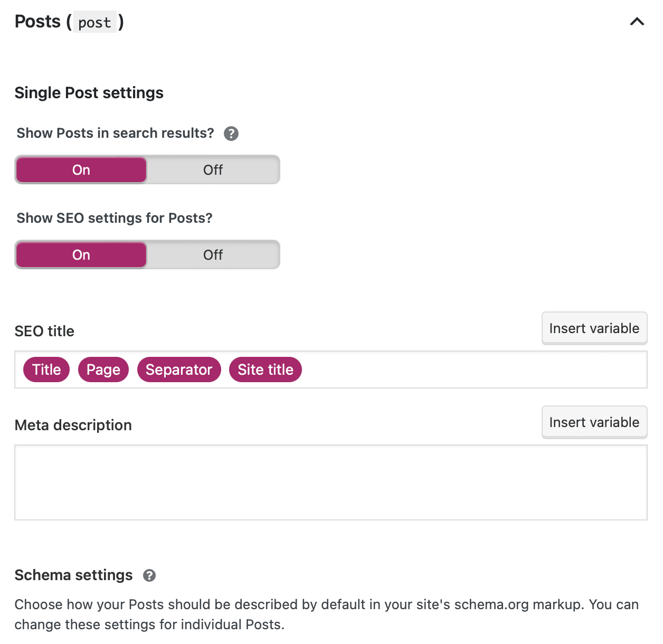Open the help tooltip beside Schema settings
This screenshot has height=644, width=663.
(x=149, y=575)
